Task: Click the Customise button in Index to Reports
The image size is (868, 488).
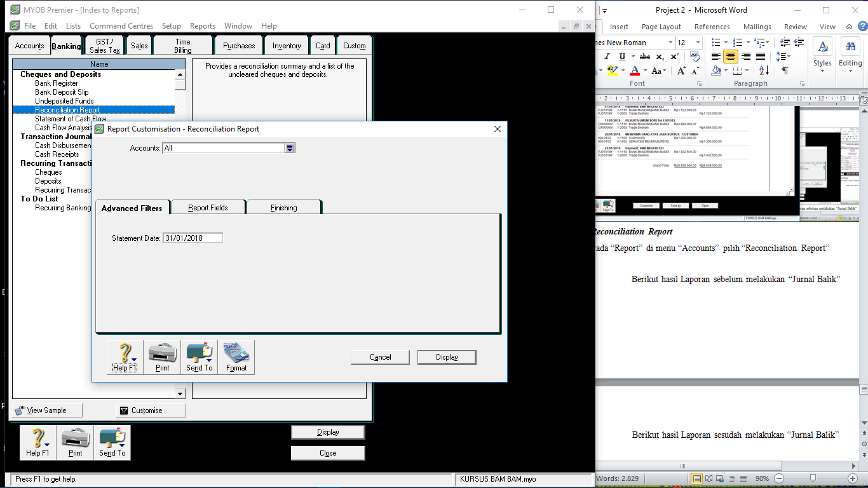Action: (x=151, y=410)
